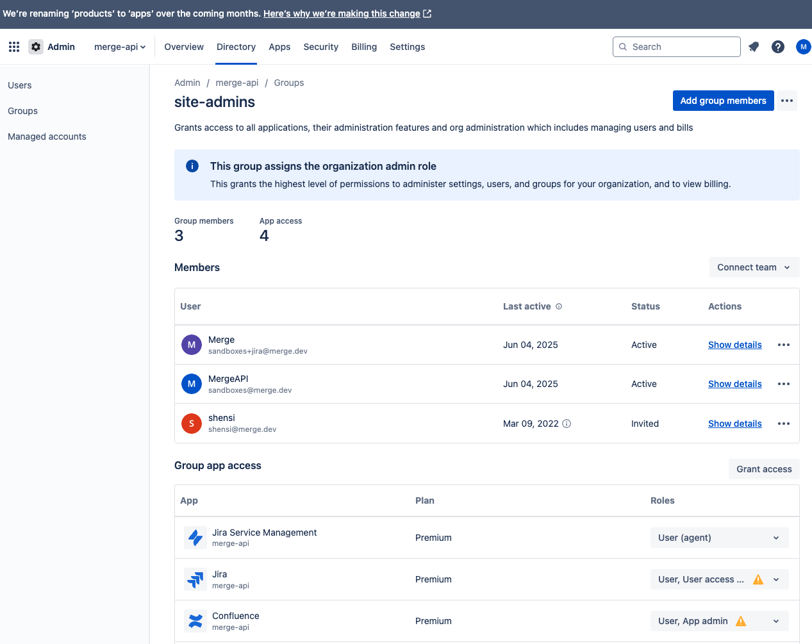
Task: Click the info icon on the admin role banner
Action: 192,165
